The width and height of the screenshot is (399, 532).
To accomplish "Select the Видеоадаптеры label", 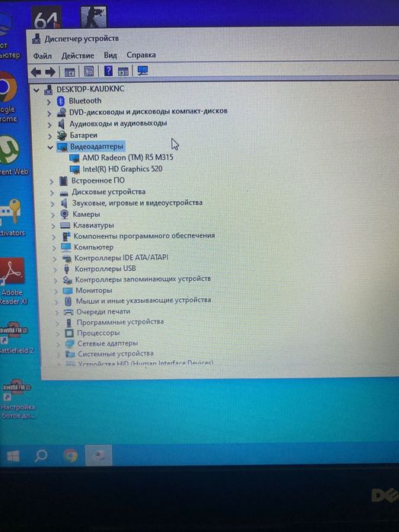I will 97,147.
